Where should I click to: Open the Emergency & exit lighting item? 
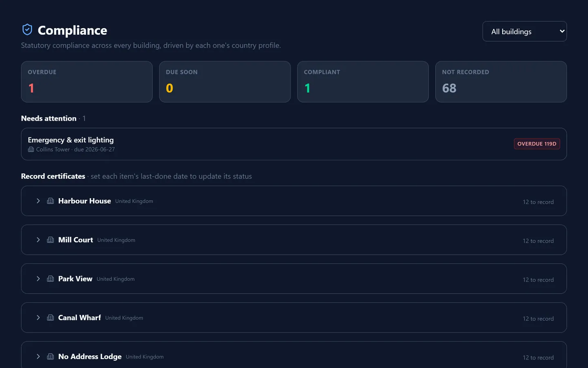click(x=294, y=144)
